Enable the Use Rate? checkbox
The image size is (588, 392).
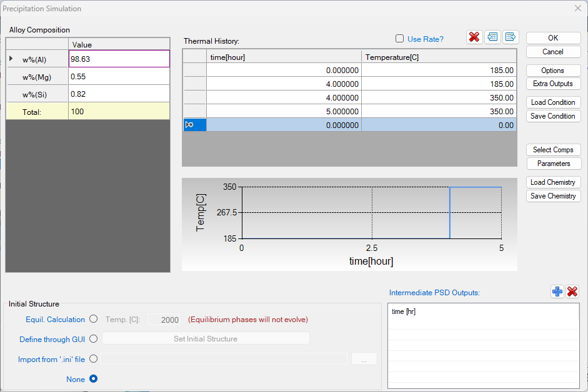pyautogui.click(x=400, y=39)
